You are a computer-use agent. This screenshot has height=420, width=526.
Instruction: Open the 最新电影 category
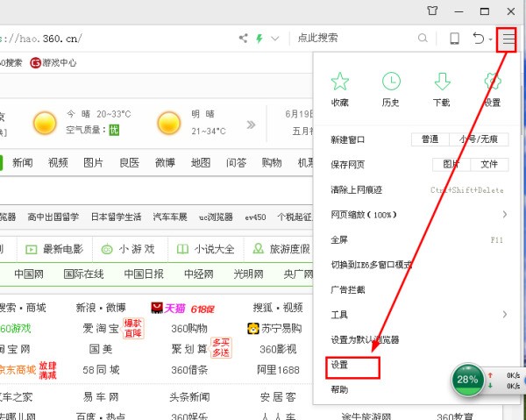coord(54,249)
